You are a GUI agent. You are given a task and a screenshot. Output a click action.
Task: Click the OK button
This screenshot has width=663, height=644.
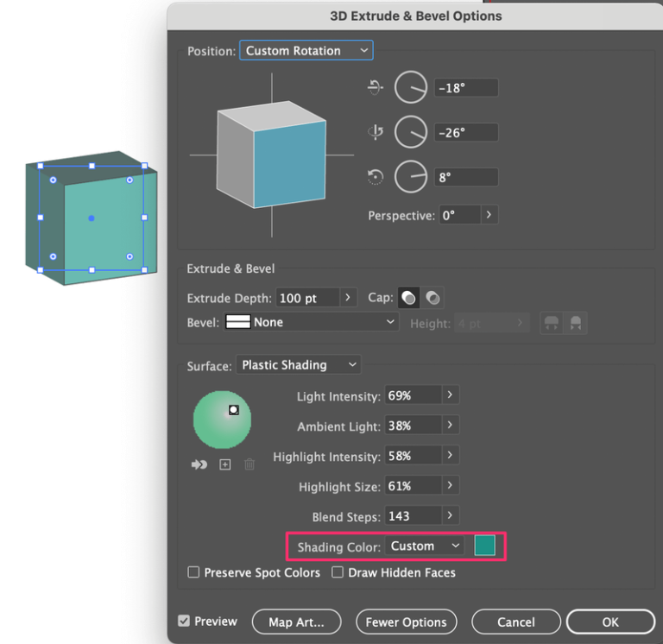610,622
